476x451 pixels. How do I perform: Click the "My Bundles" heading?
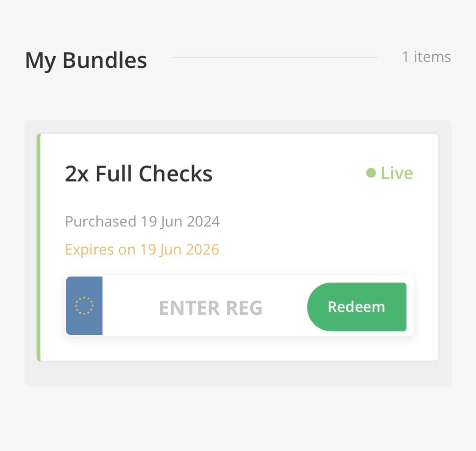pyautogui.click(x=86, y=60)
